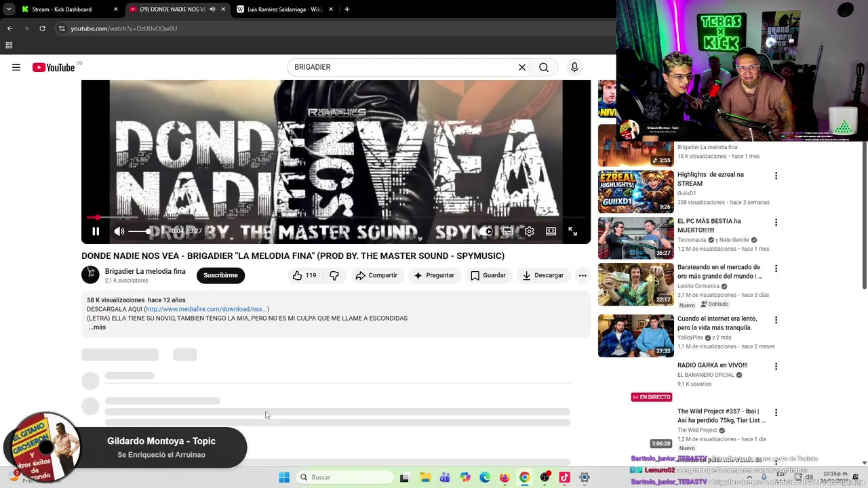Mute the video with speaker icon
The image size is (868, 488).
click(119, 231)
